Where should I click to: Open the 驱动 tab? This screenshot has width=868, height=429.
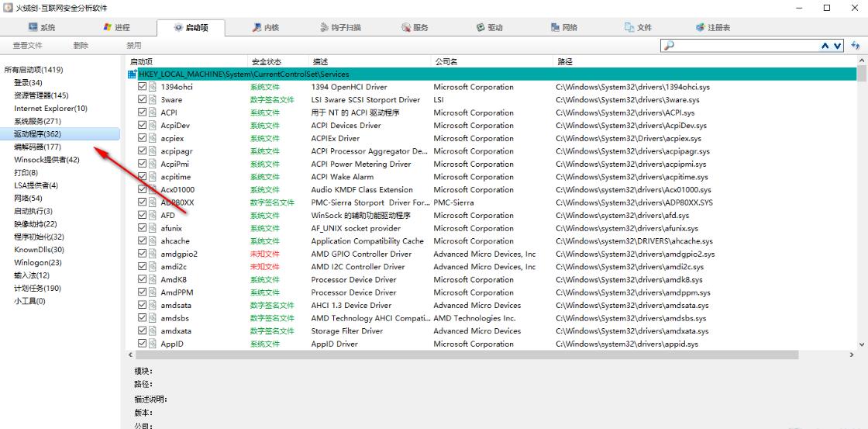click(489, 27)
